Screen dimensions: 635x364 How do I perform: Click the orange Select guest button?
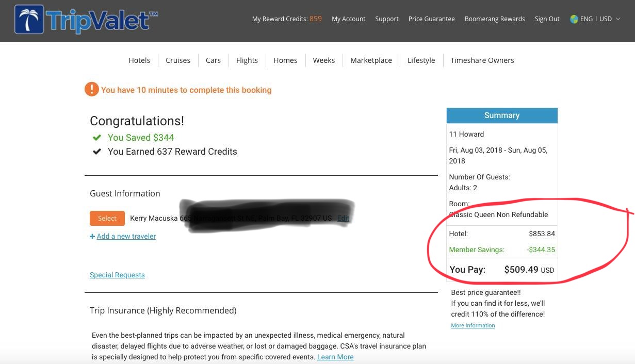pyautogui.click(x=107, y=218)
